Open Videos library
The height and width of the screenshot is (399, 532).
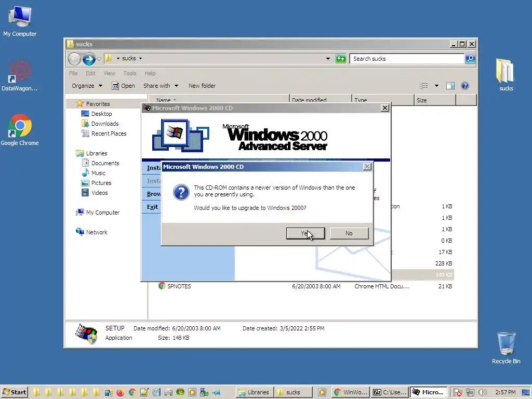pyautogui.click(x=99, y=193)
